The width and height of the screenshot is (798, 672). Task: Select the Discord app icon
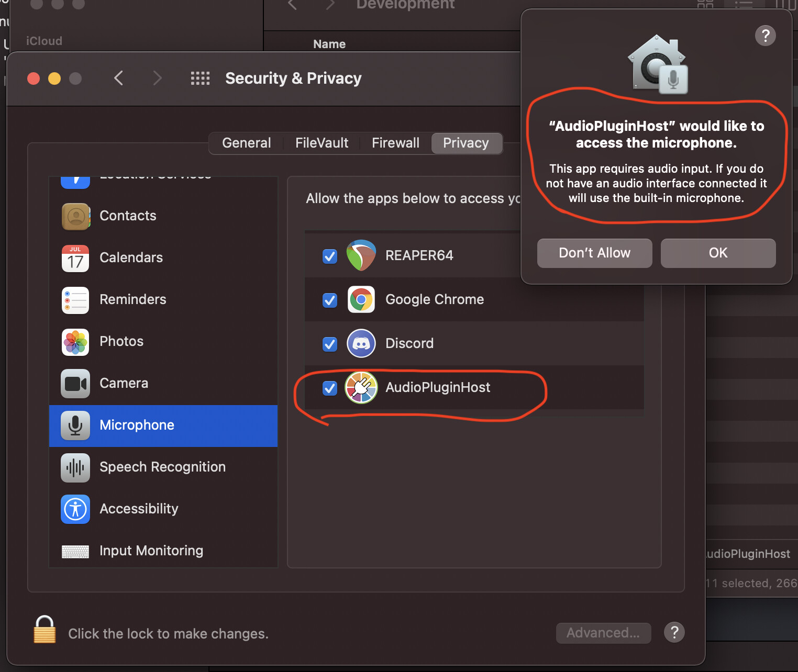361,343
